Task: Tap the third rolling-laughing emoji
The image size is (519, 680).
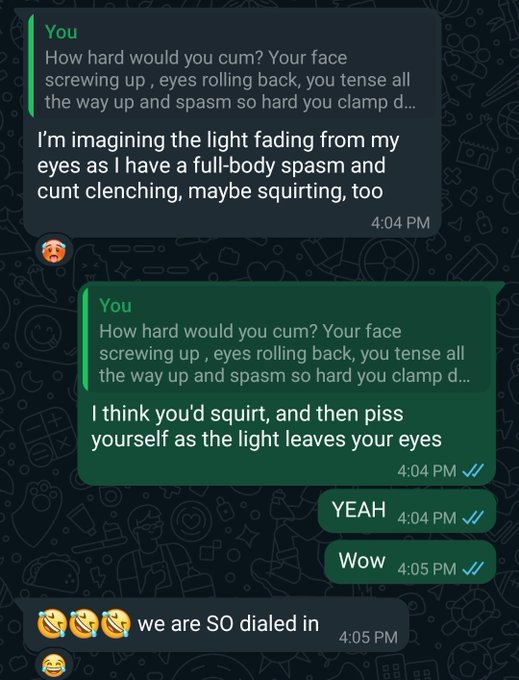Action: [x=116, y=624]
